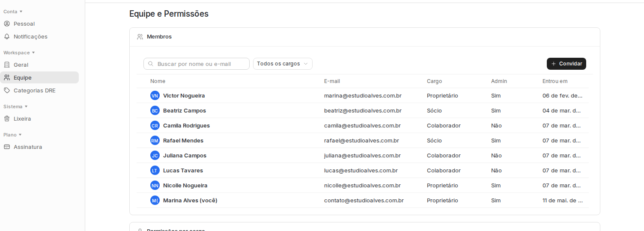Click the E-mail column header
644x231 pixels.
coord(332,81)
